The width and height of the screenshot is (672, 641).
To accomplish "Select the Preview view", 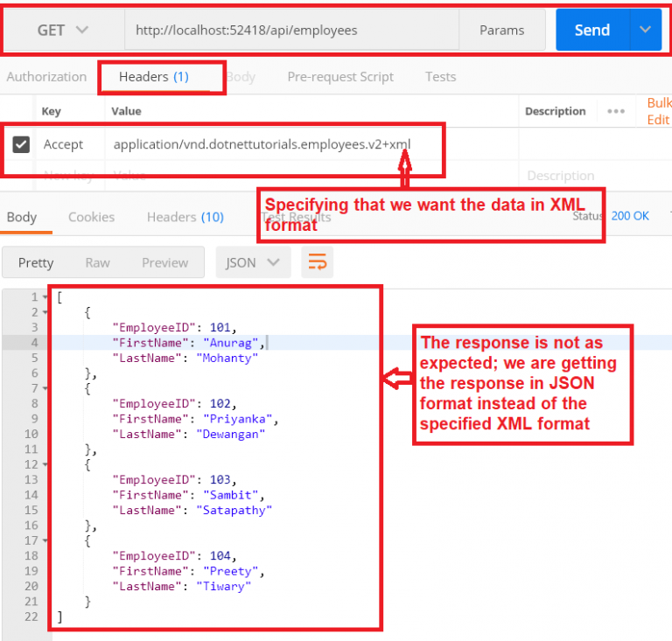I will click(165, 263).
